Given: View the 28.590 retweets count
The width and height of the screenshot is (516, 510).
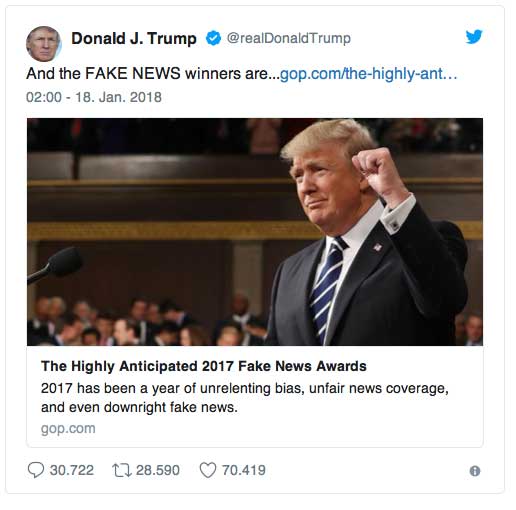Looking at the screenshot, I should pyautogui.click(x=158, y=470).
